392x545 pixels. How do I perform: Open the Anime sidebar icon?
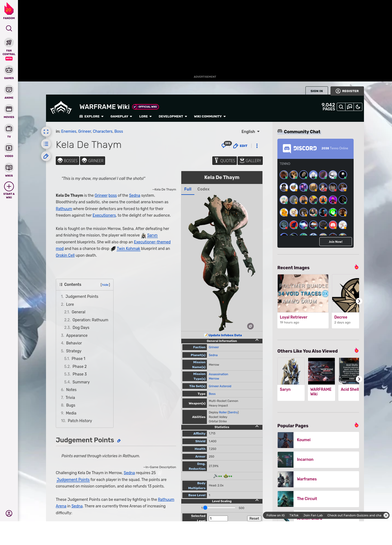click(9, 90)
